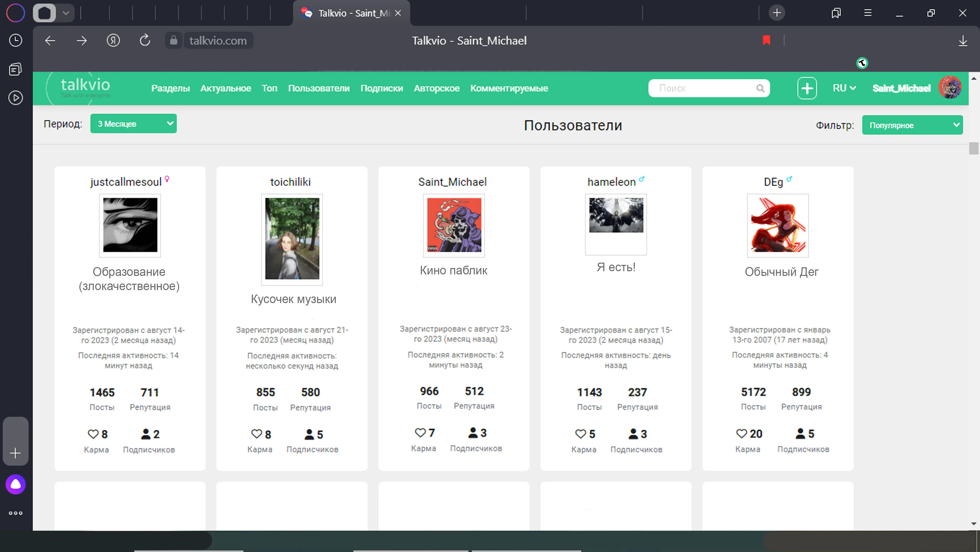Open justcallmesoul user profile link
The image size is (980, 552).
[x=126, y=182]
